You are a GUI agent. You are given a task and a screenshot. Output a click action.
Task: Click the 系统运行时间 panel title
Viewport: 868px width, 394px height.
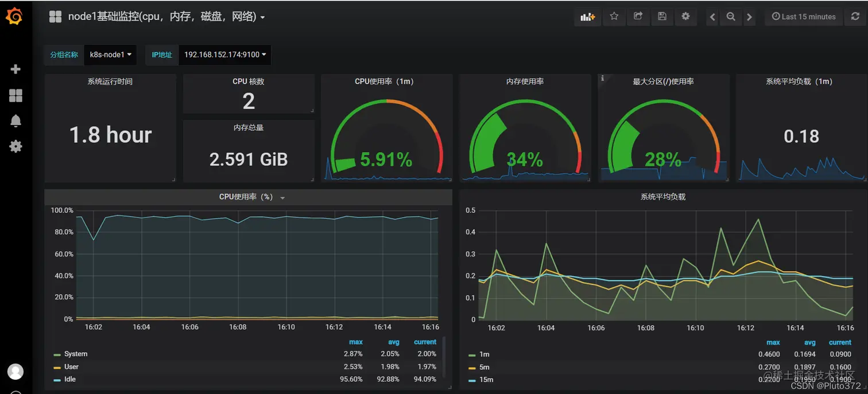tap(110, 81)
